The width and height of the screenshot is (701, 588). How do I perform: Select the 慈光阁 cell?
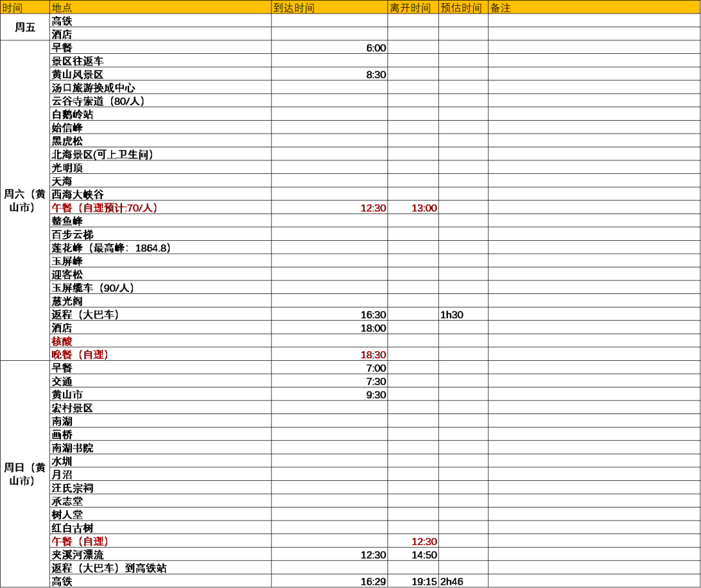pos(160,301)
